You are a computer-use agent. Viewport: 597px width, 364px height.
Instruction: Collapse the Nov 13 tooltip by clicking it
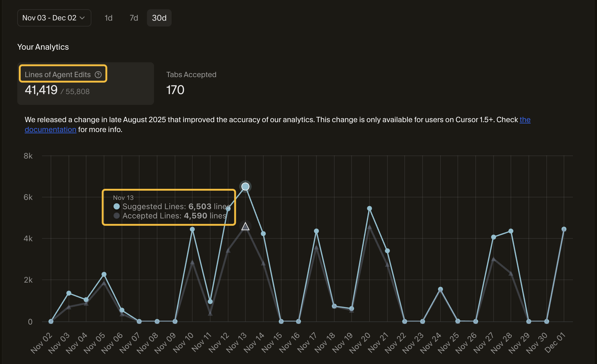[x=169, y=206]
